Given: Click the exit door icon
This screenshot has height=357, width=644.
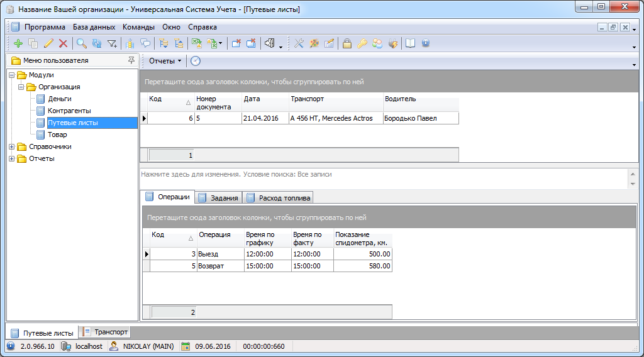Looking at the screenshot, I should point(269,43).
